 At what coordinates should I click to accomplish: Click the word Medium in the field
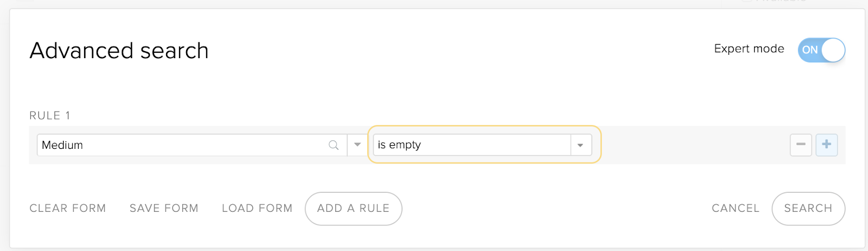(62, 145)
